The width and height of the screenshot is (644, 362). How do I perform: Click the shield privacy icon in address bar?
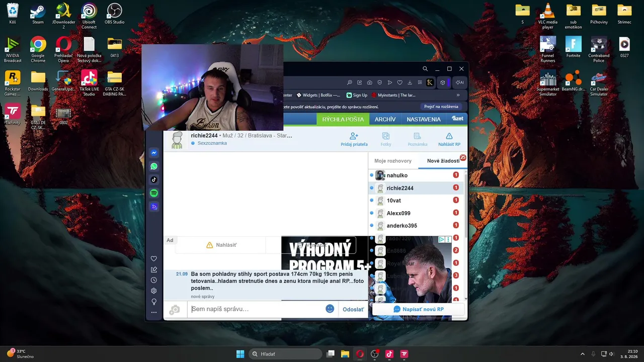(x=380, y=82)
